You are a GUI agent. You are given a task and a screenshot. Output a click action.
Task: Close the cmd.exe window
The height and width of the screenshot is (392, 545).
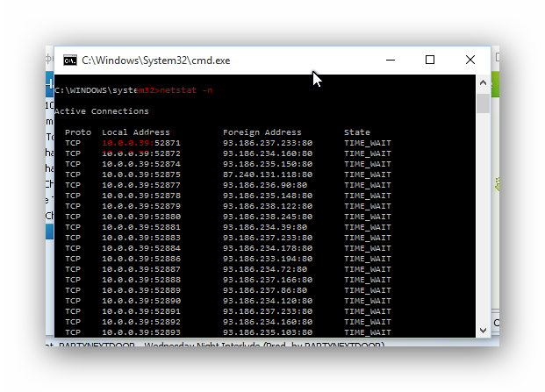pyautogui.click(x=470, y=60)
